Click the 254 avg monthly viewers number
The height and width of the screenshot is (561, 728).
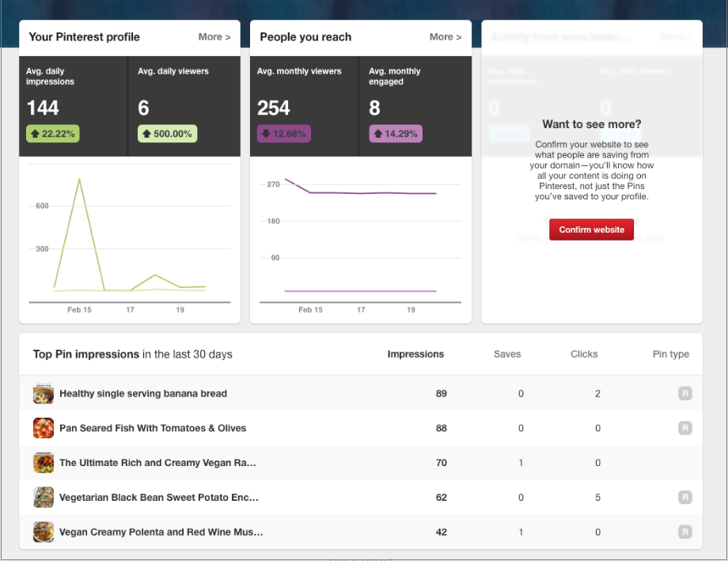click(x=274, y=108)
